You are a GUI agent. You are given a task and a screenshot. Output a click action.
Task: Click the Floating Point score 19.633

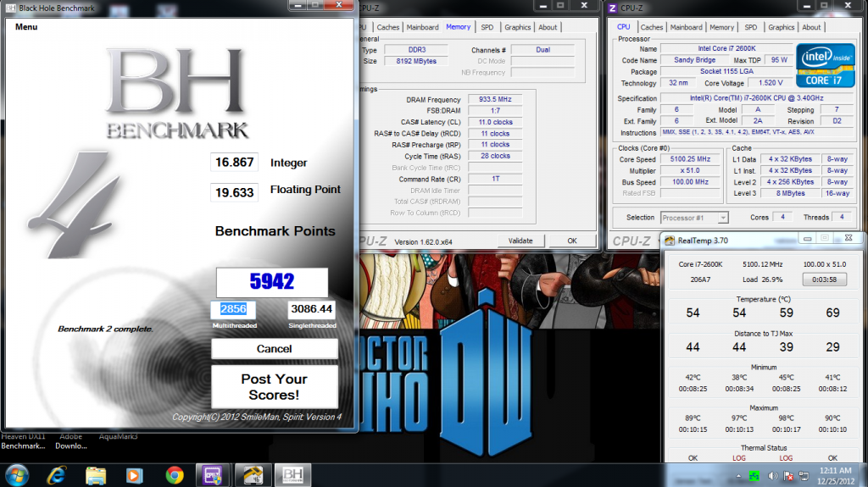(234, 192)
